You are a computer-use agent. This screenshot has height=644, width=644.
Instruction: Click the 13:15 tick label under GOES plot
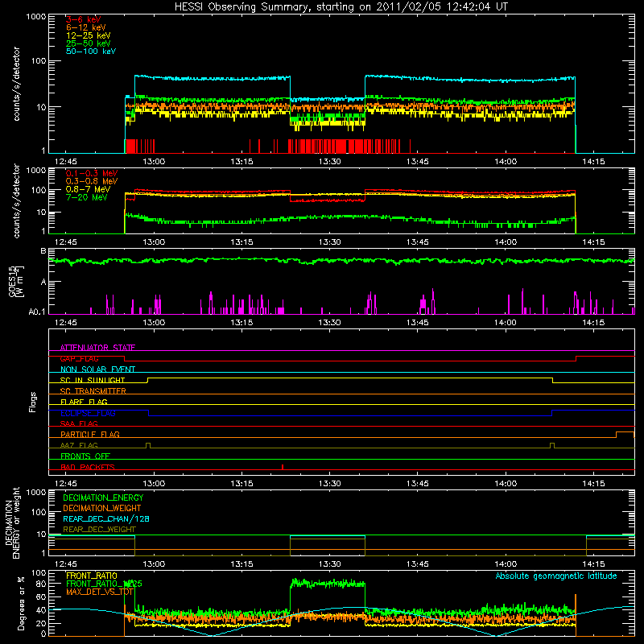(x=242, y=323)
